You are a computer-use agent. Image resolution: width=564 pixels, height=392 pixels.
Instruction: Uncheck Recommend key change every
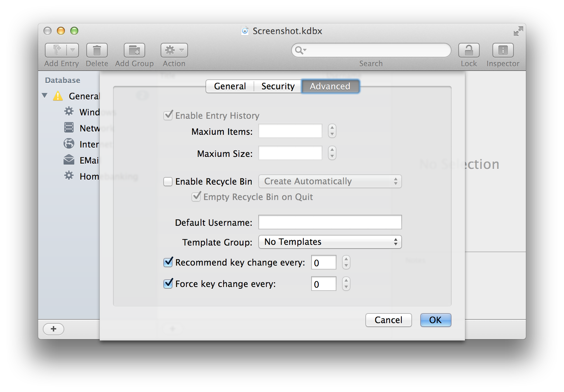(168, 262)
